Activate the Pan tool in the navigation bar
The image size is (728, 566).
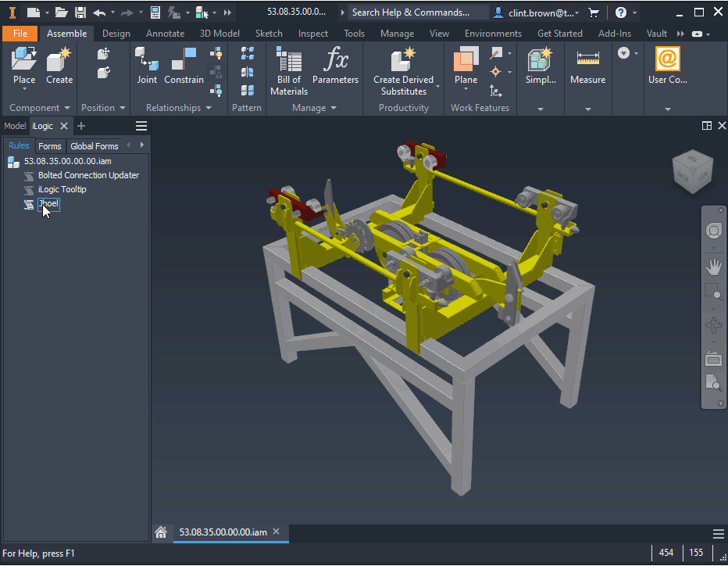(713, 267)
